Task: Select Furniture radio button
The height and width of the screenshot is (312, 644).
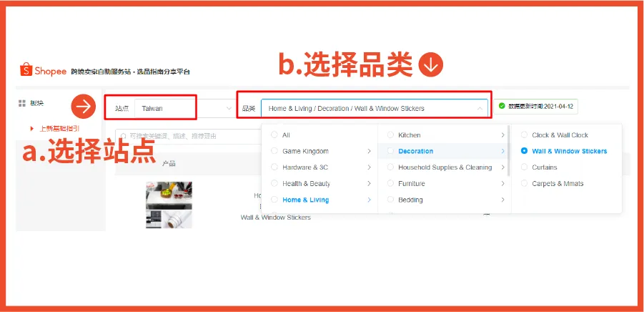Action: point(390,183)
